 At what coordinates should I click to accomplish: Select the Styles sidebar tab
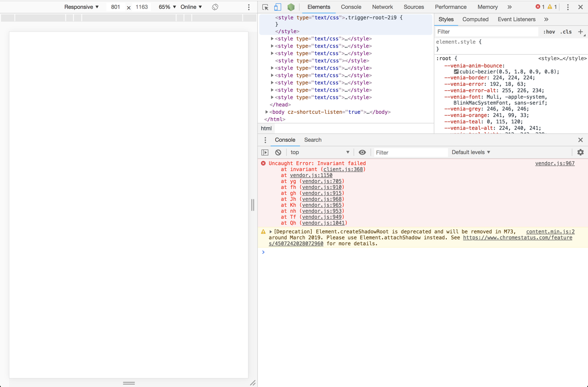pyautogui.click(x=446, y=19)
